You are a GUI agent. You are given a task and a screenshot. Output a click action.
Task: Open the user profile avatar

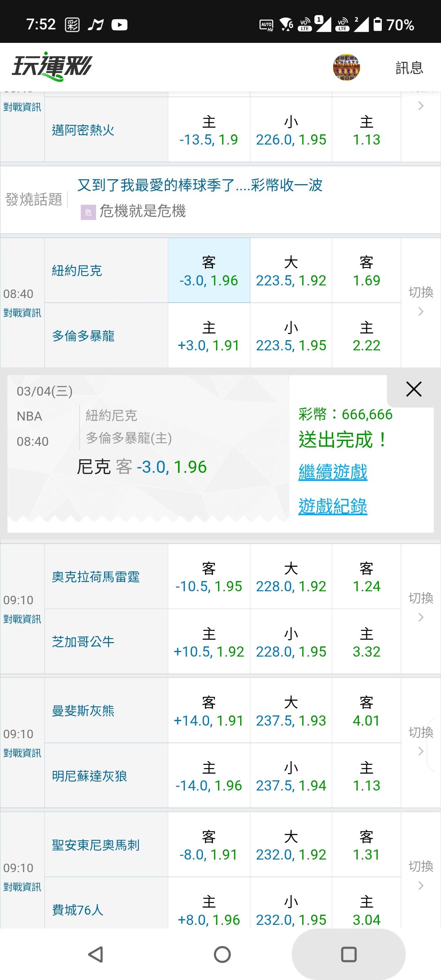pyautogui.click(x=346, y=67)
